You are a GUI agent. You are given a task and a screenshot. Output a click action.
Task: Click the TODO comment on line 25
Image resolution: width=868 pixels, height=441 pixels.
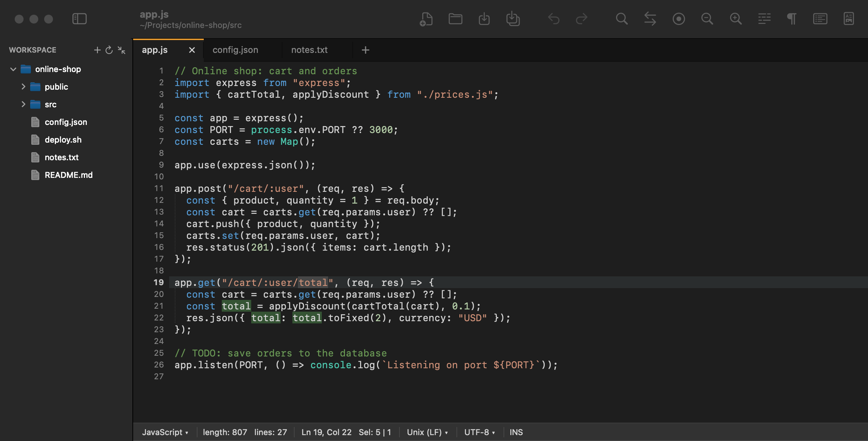(281, 353)
